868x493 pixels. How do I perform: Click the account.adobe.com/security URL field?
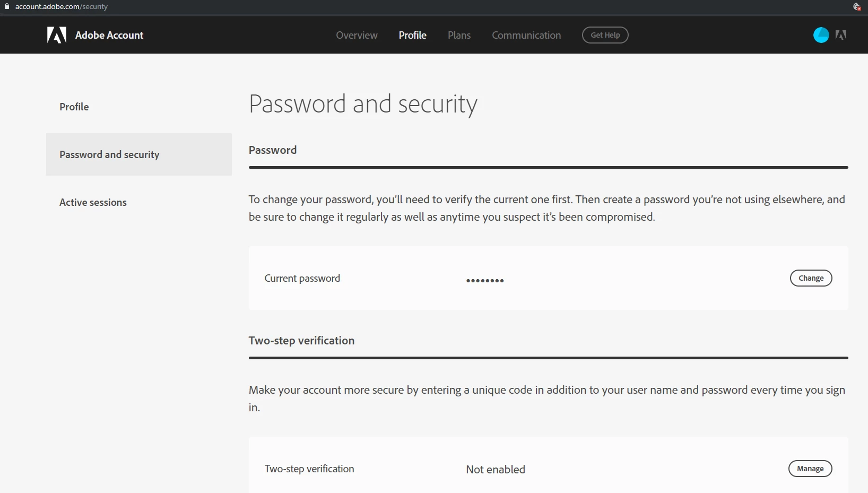click(62, 6)
